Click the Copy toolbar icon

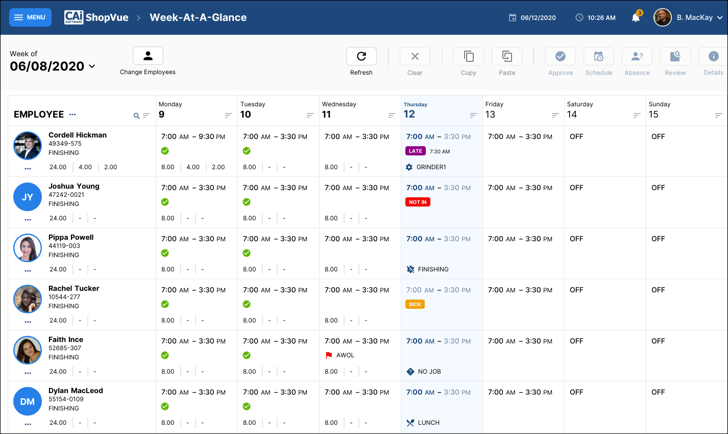[468, 57]
